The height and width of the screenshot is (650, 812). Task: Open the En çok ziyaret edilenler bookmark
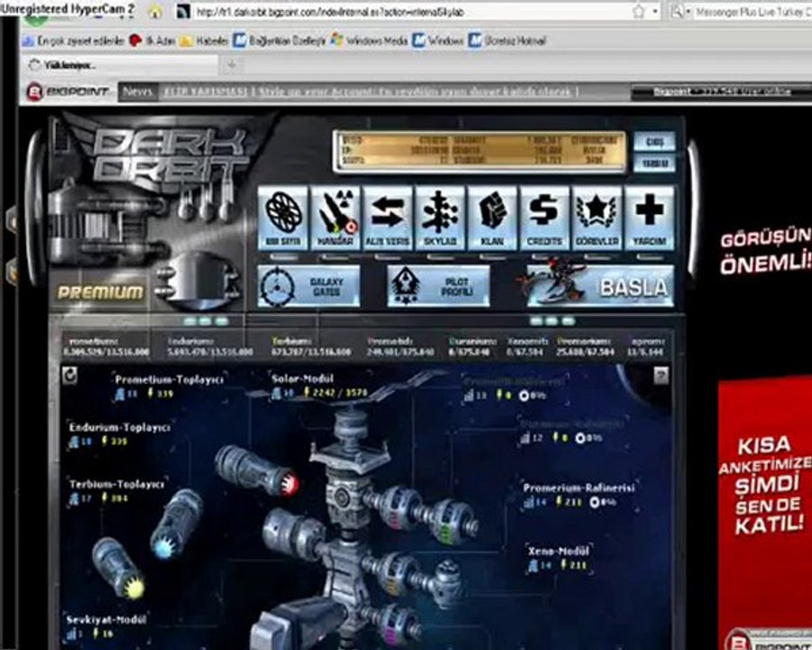point(74,41)
